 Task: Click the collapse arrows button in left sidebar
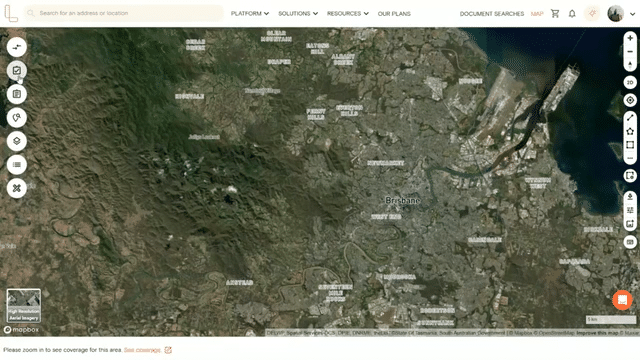coord(17,47)
